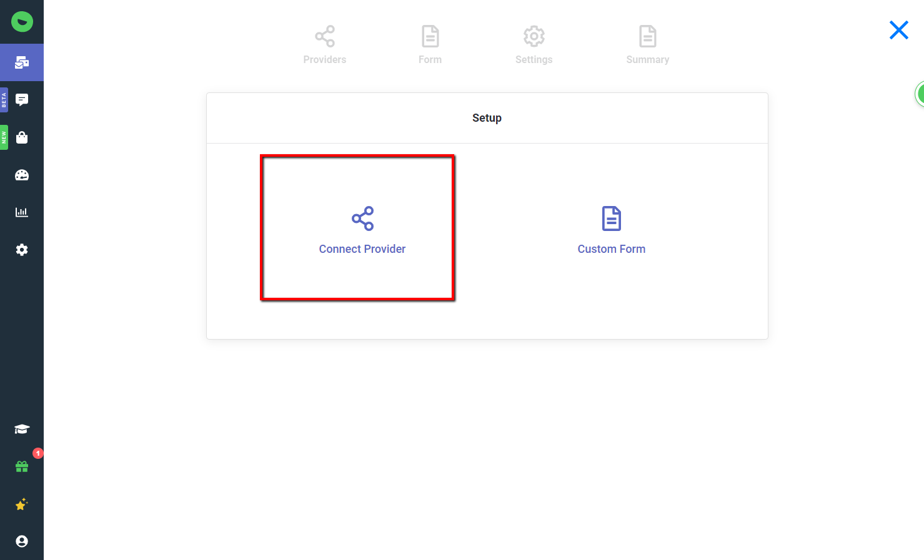View analytics via the bar chart icon

point(22,212)
